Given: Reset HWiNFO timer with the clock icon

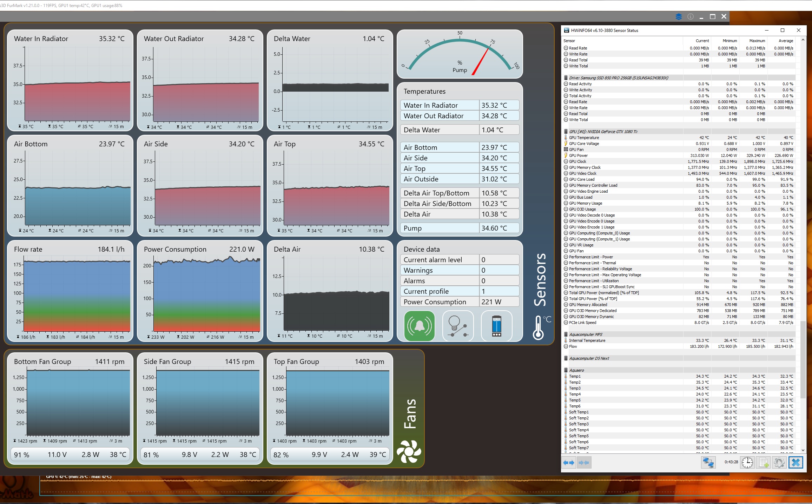Looking at the screenshot, I should coord(747,463).
